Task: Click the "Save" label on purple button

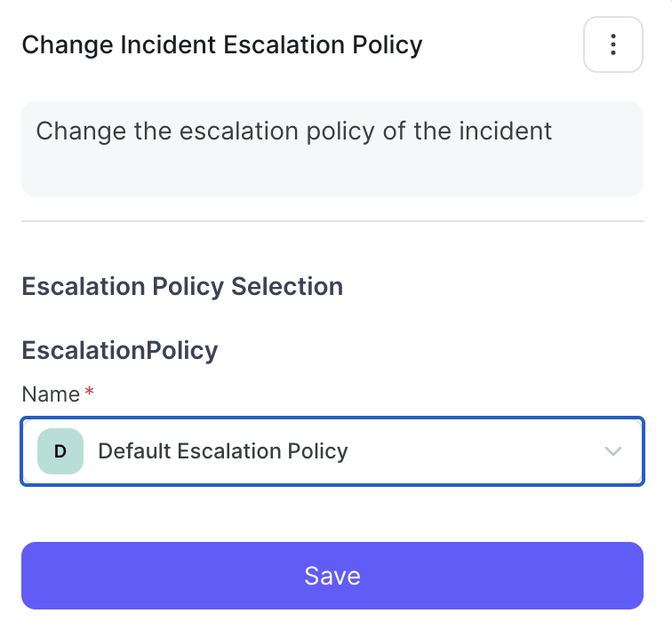Action: point(332,576)
